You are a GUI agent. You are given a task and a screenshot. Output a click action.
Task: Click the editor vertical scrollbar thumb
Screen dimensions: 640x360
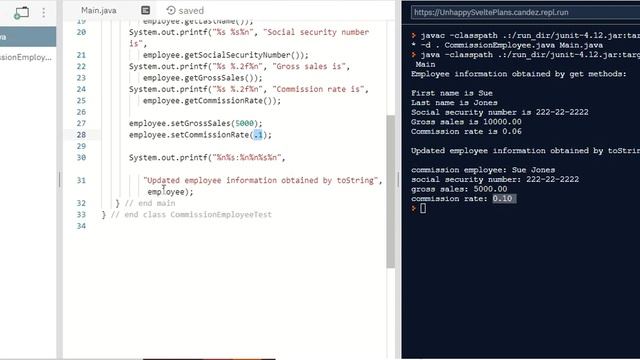391,191
